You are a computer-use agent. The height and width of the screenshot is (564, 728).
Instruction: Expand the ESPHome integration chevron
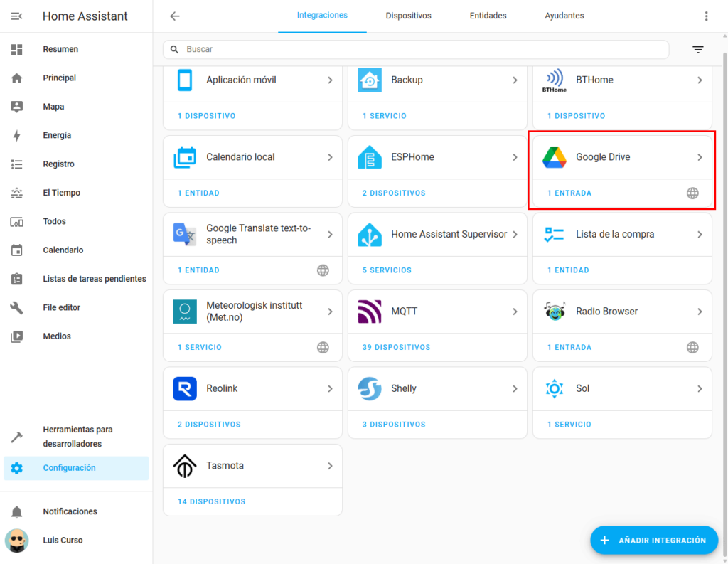pyautogui.click(x=515, y=157)
